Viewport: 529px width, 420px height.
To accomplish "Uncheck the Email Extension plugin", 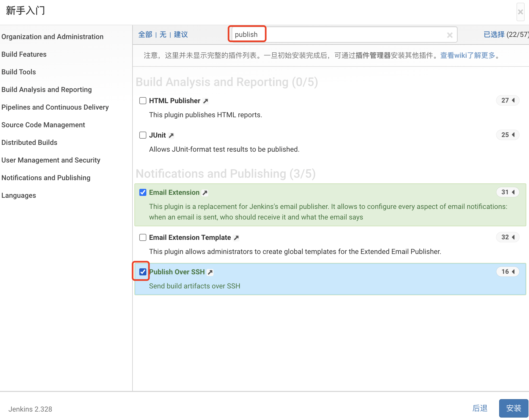I will pos(143,192).
